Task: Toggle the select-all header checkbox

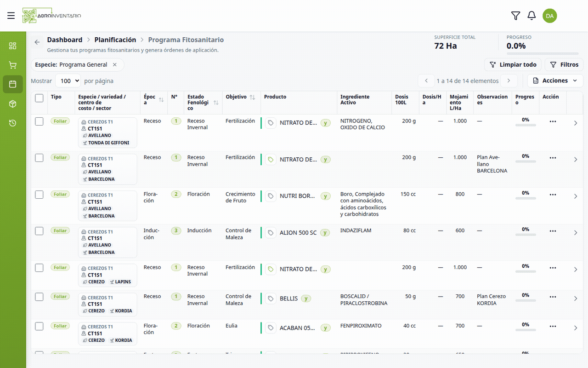Action: (40, 98)
